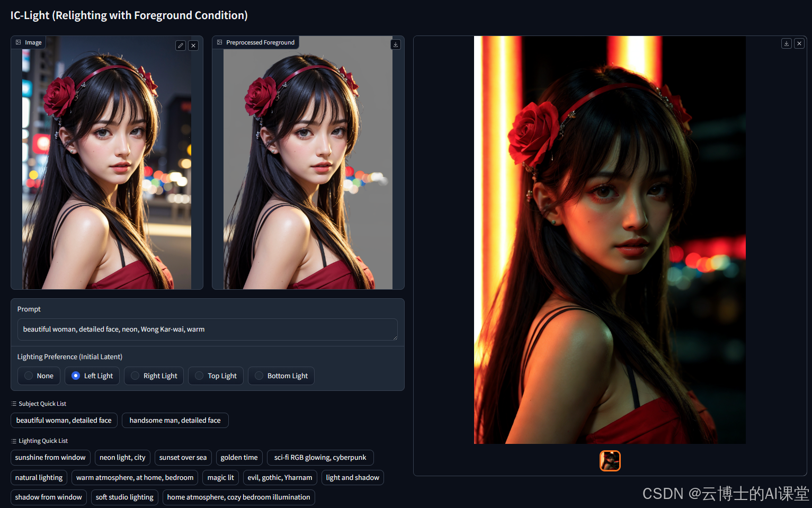Click the image icon on the Image panel label
812x508 pixels.
pyautogui.click(x=19, y=42)
